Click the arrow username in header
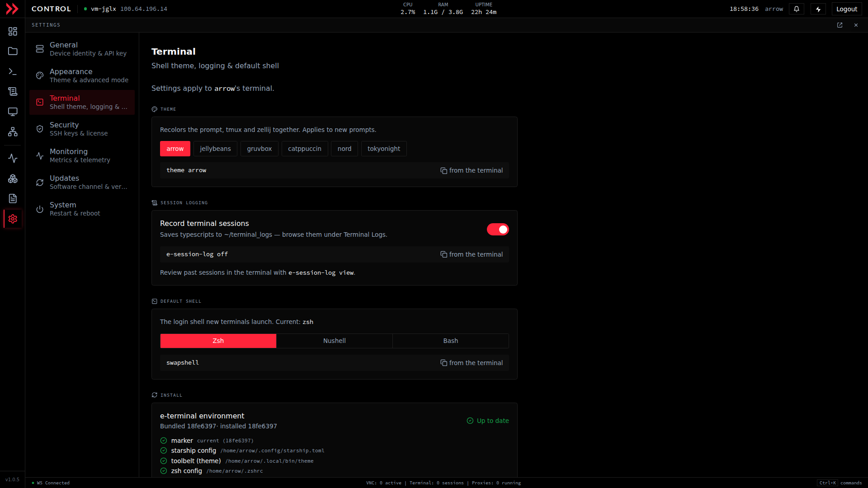The width and height of the screenshot is (868, 488). pyautogui.click(x=774, y=9)
